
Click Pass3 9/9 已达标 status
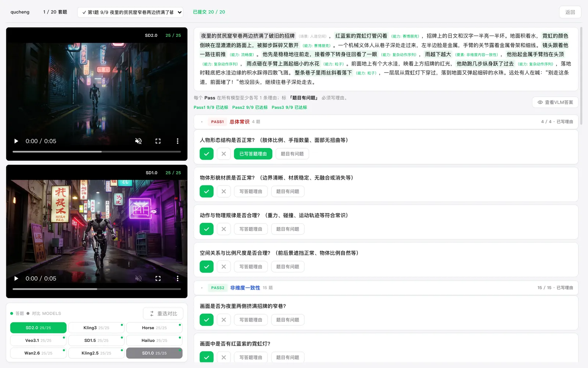[x=289, y=107]
